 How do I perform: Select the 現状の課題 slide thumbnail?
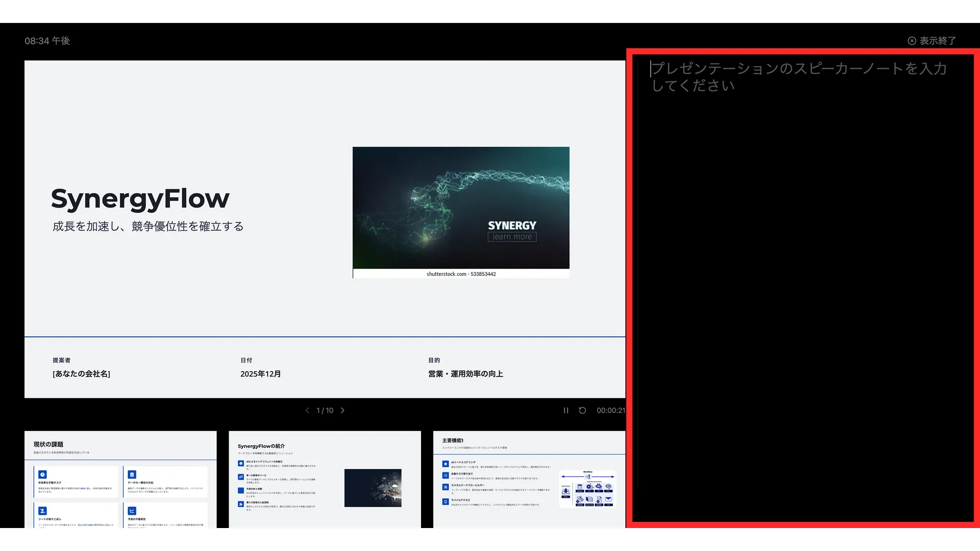[x=120, y=479]
